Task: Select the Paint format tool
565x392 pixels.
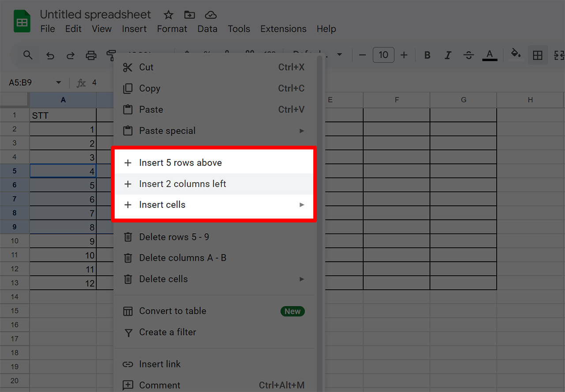Action: click(111, 55)
